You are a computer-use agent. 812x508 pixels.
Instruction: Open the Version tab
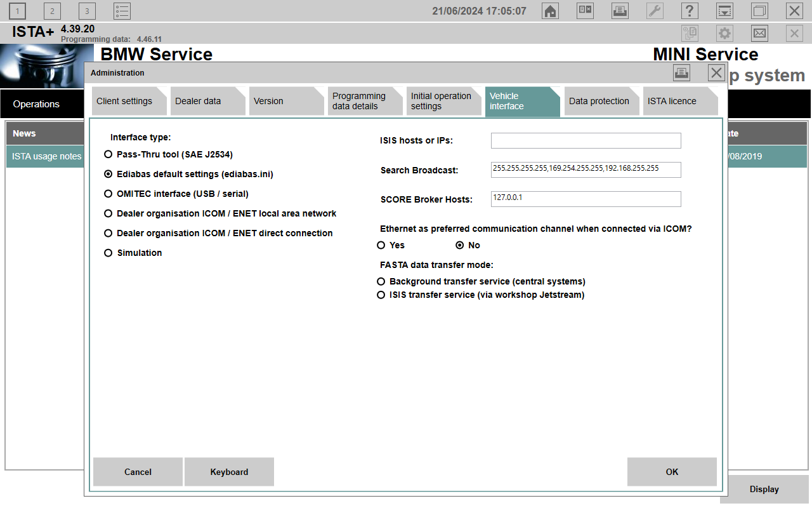click(x=287, y=101)
